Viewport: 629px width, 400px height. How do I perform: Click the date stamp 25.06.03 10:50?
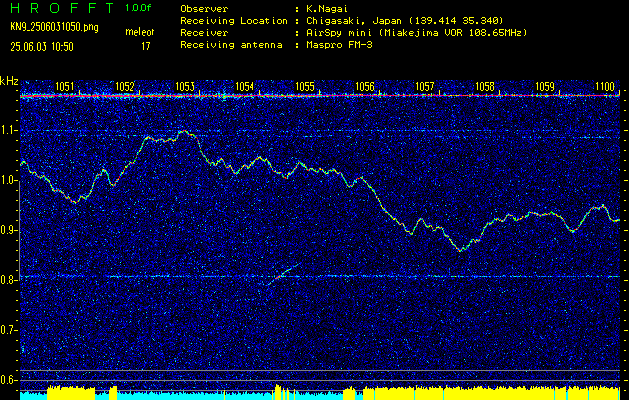42,47
